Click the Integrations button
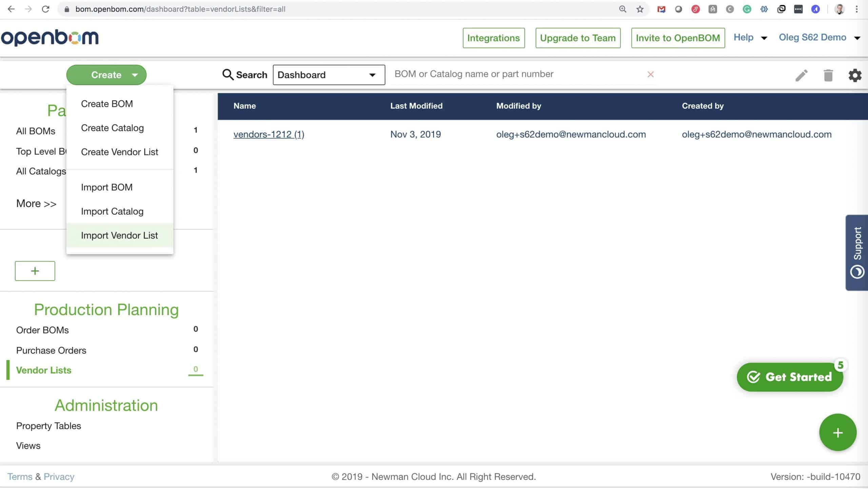Image resolution: width=868 pixels, height=489 pixels. click(x=494, y=38)
